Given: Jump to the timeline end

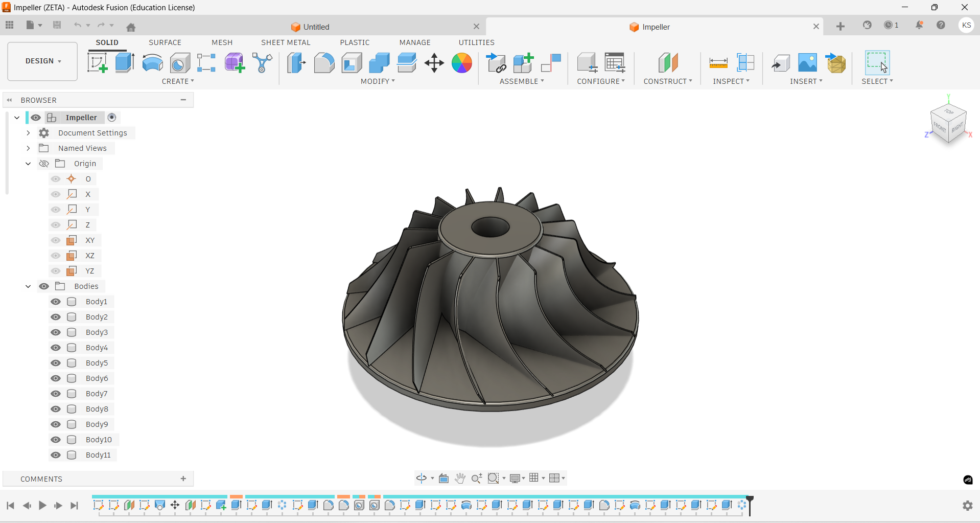Looking at the screenshot, I should [x=75, y=506].
